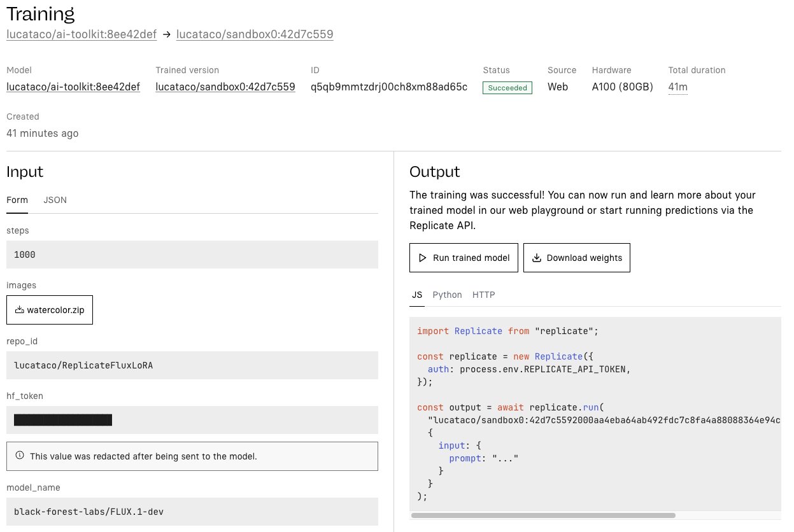Click the '41 minutes ago' created text
This screenshot has width=794, height=532.
tap(43, 133)
